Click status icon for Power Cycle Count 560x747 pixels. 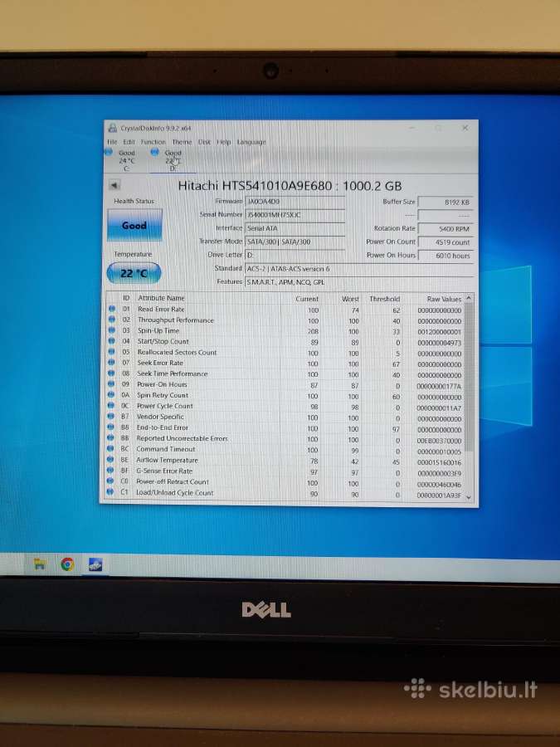(x=111, y=406)
